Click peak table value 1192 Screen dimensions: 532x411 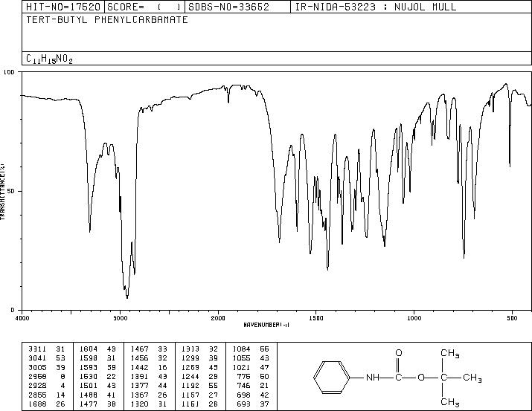click(190, 386)
